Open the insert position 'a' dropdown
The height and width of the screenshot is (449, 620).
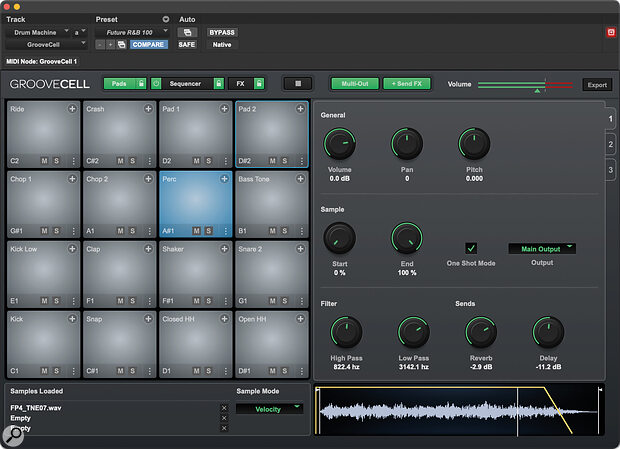point(79,32)
